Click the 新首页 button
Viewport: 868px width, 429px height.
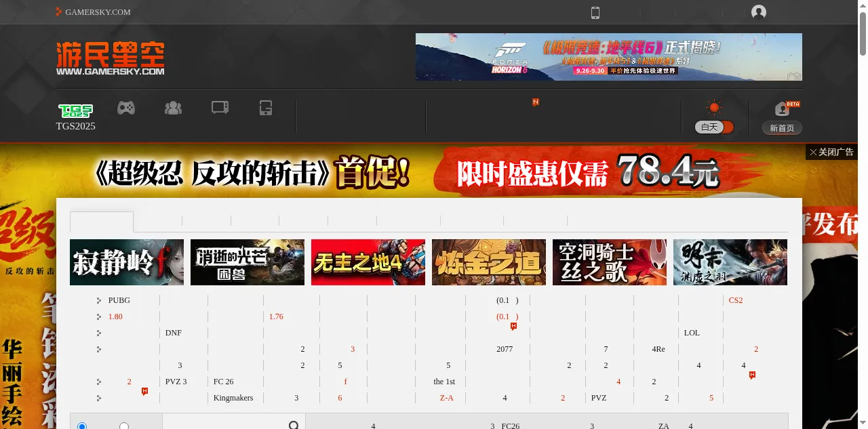pyautogui.click(x=782, y=128)
